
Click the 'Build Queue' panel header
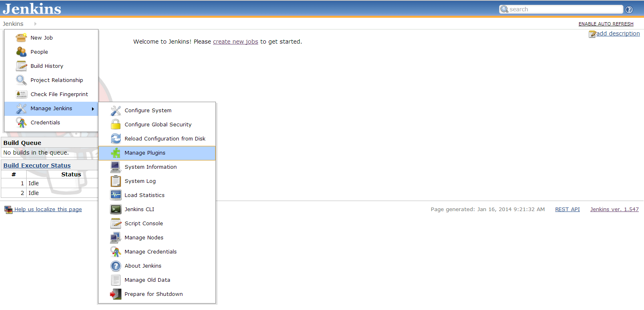(x=49, y=143)
